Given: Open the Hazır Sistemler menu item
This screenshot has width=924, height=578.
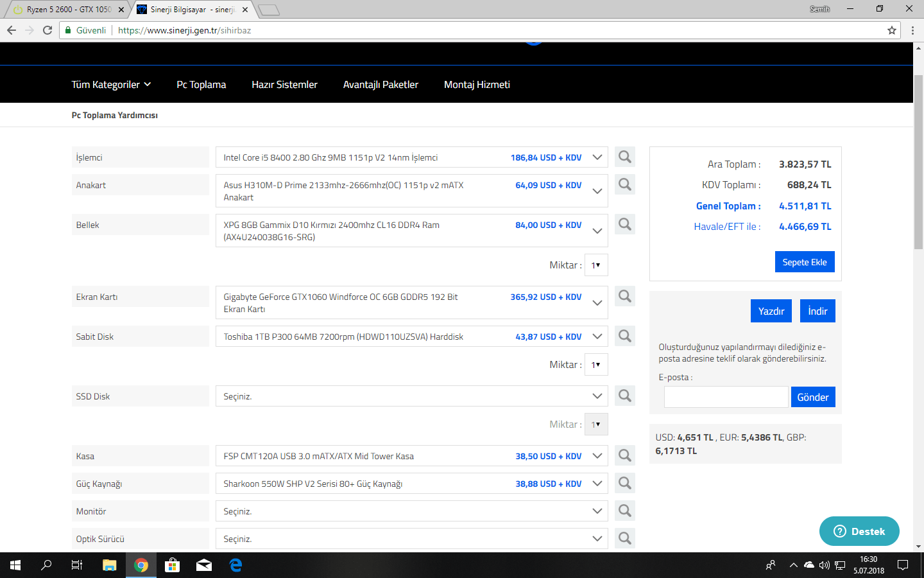Looking at the screenshot, I should 284,84.
